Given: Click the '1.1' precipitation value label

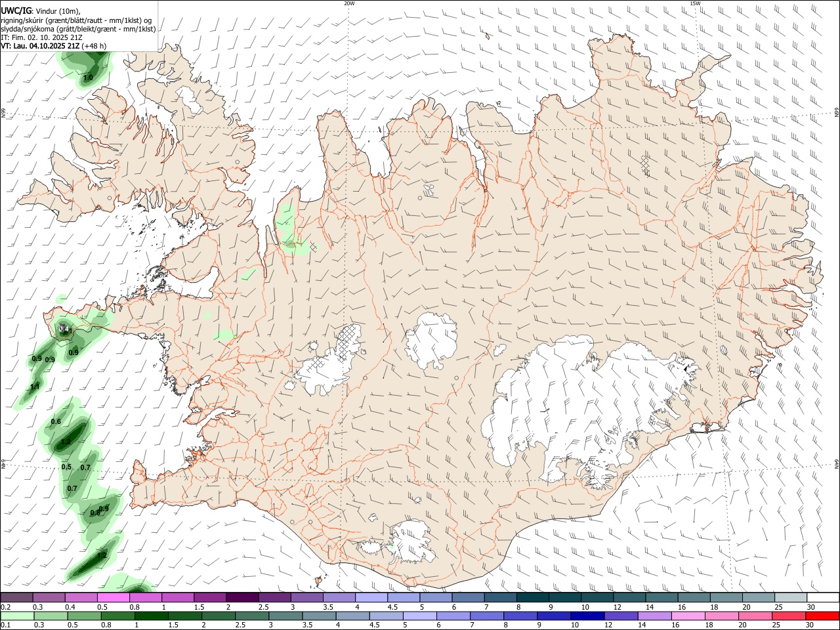Looking at the screenshot, I should 35,387.
